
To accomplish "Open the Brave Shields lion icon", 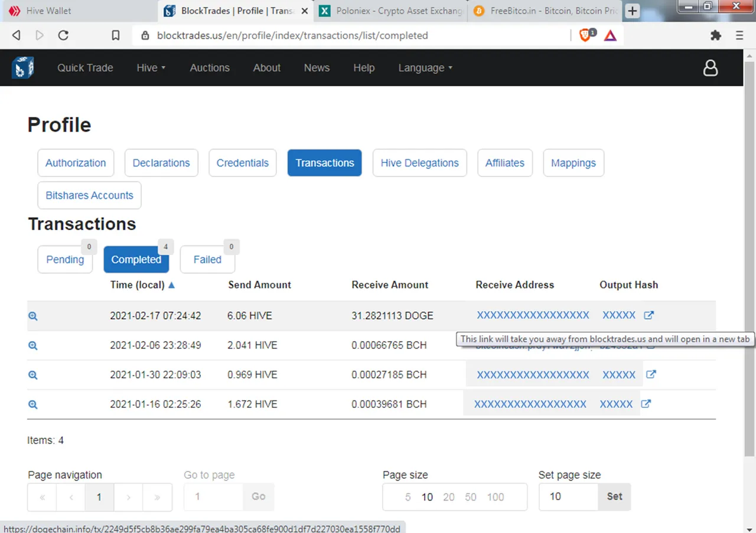I will point(585,35).
